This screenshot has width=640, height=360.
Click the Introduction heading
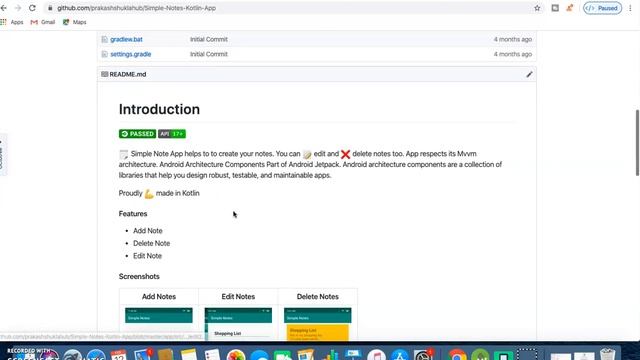[159, 109]
